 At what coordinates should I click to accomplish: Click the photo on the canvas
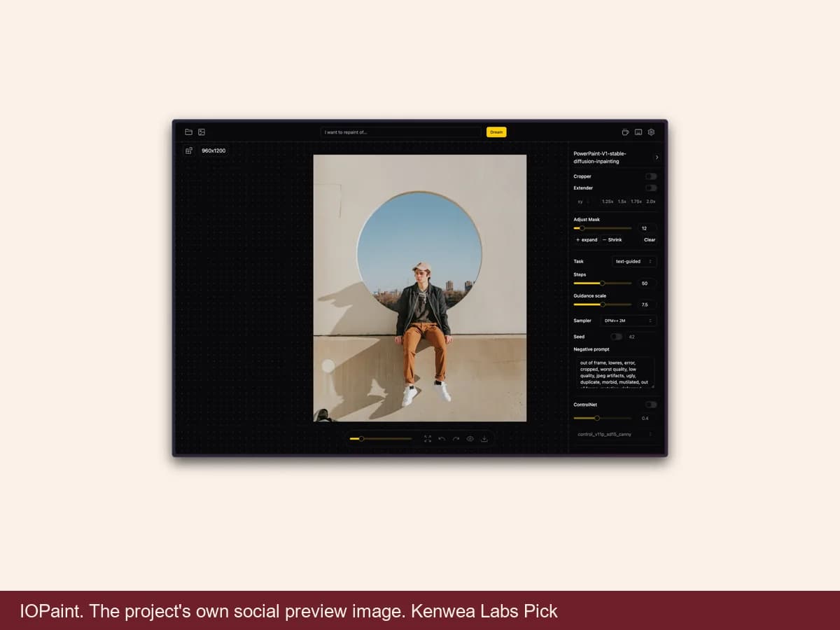click(x=420, y=288)
